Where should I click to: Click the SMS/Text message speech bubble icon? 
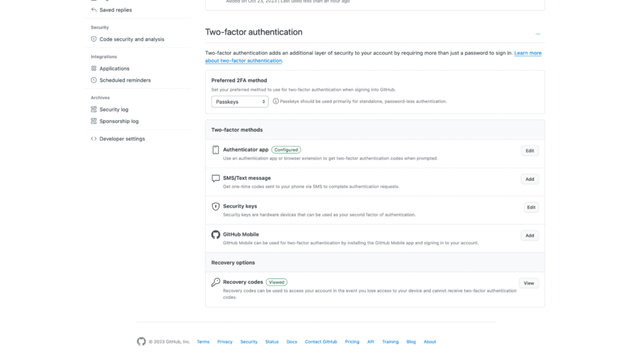click(x=216, y=177)
